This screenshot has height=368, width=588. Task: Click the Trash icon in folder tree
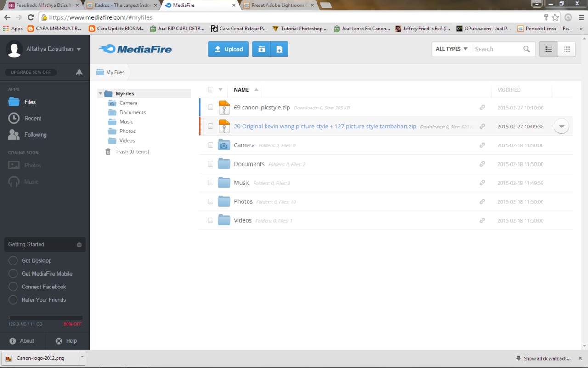coord(108,151)
